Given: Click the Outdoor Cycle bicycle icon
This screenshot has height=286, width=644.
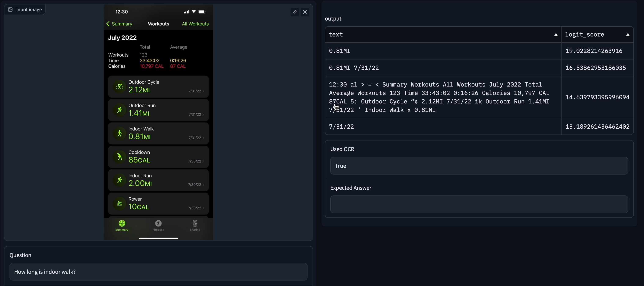Looking at the screenshot, I should pyautogui.click(x=120, y=87).
